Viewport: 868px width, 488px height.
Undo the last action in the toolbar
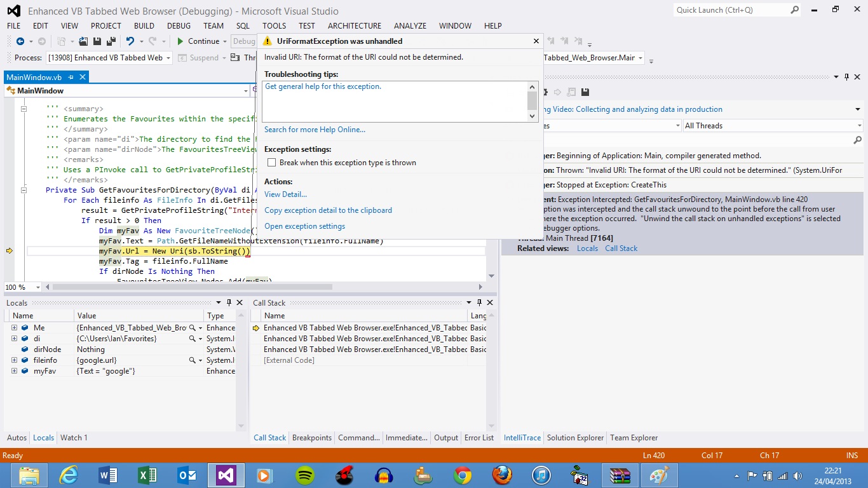[130, 41]
